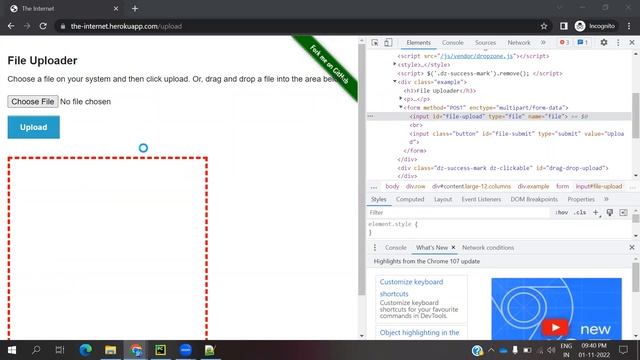The height and width of the screenshot is (360, 640).
Task: Toggle the :hov element state button
Action: click(x=562, y=212)
